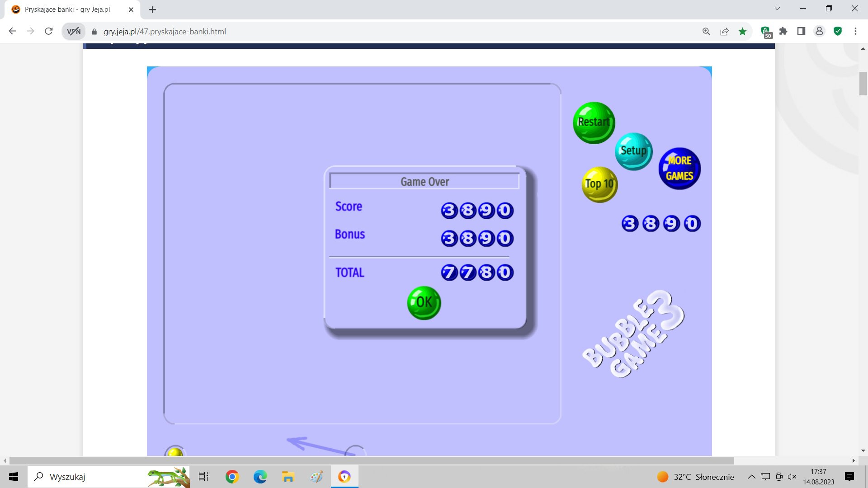Screen dimensions: 868x488
Task: Open the browser side panel
Action: coord(801,31)
